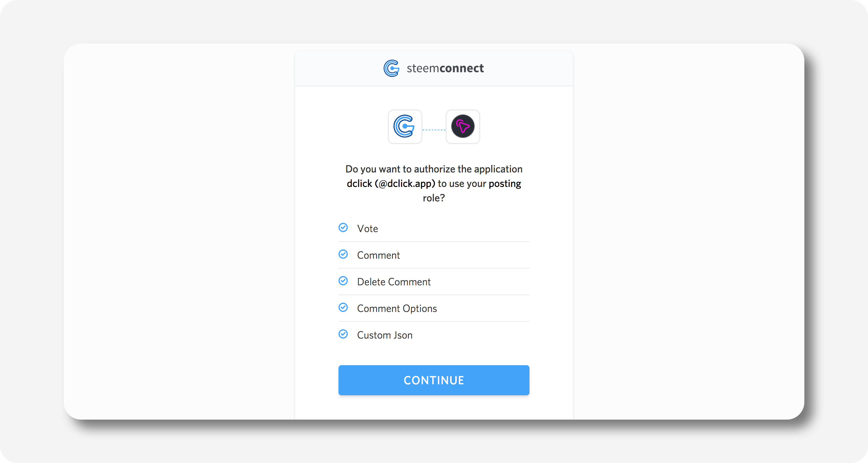Click the checkmark icon beside Delete Comment
868x463 pixels.
click(x=343, y=281)
